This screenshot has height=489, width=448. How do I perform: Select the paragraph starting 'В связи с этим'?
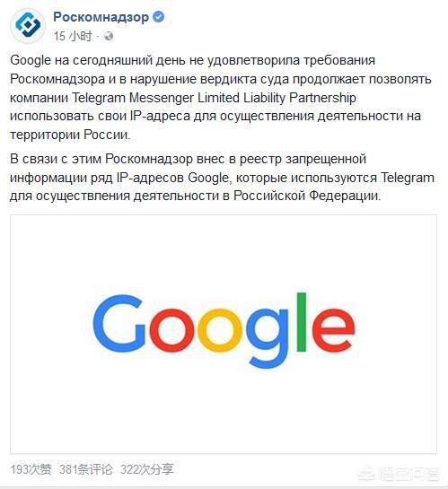coord(222,177)
